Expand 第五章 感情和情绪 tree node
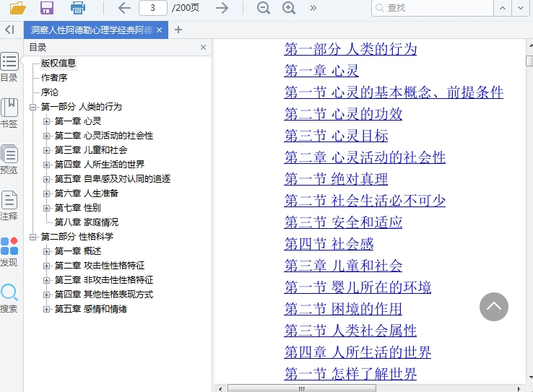 click(46, 309)
